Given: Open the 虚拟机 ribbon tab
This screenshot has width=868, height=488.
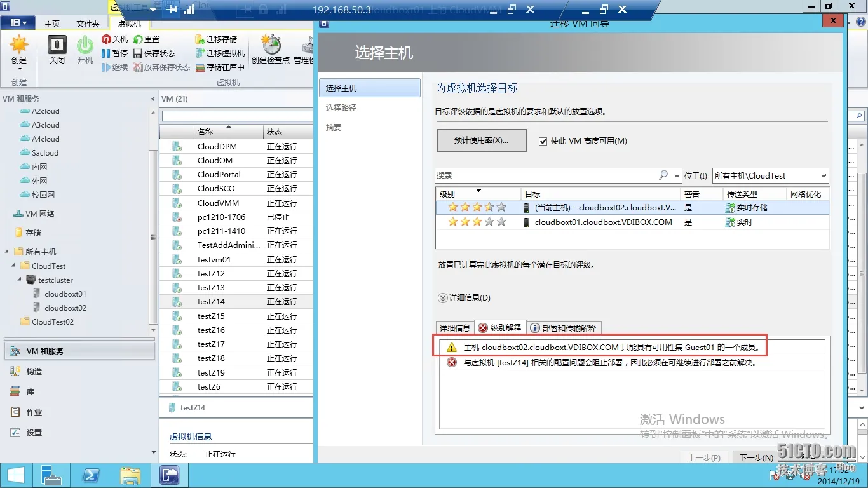Looking at the screenshot, I should [x=130, y=24].
